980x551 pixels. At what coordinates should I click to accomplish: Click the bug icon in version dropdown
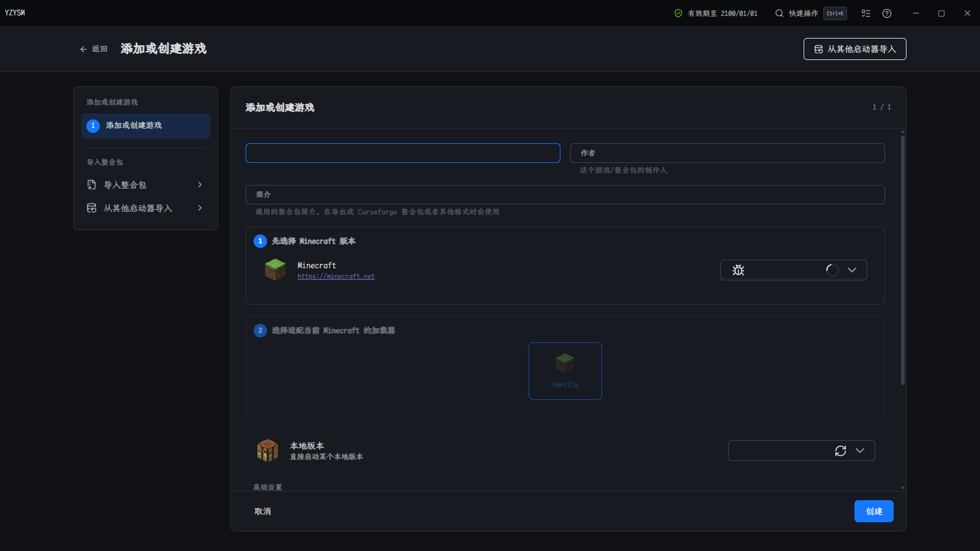pos(738,270)
